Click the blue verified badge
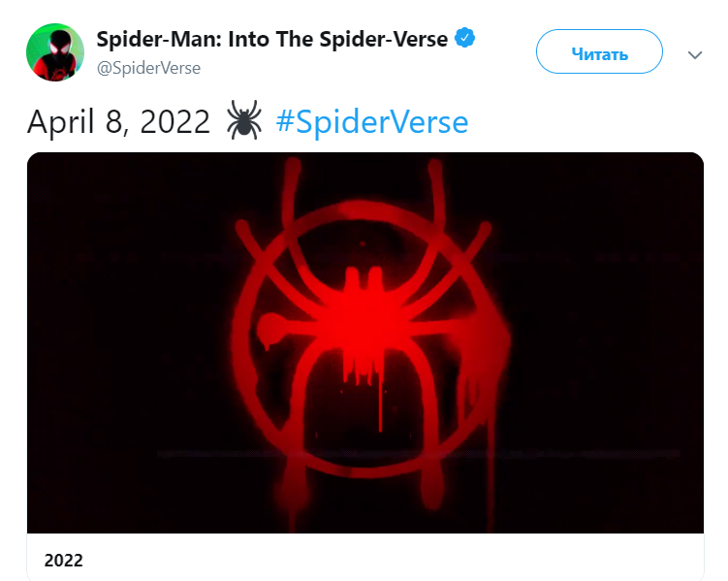 [x=465, y=39]
